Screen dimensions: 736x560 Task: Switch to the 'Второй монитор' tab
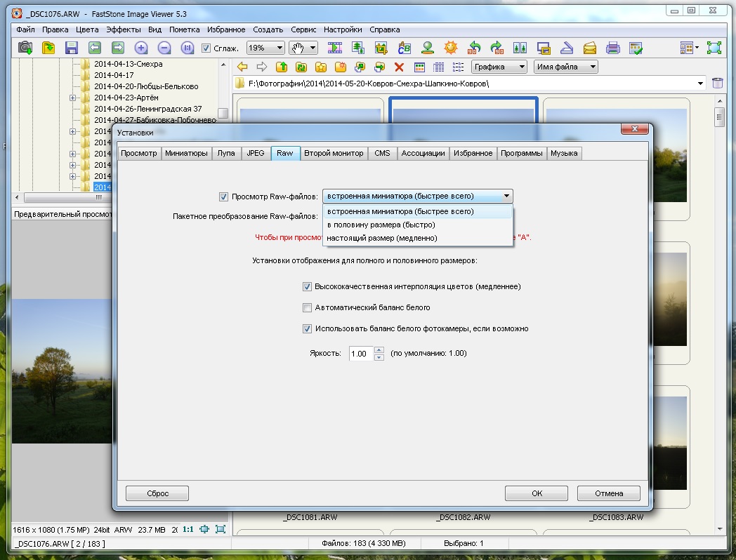click(x=334, y=154)
